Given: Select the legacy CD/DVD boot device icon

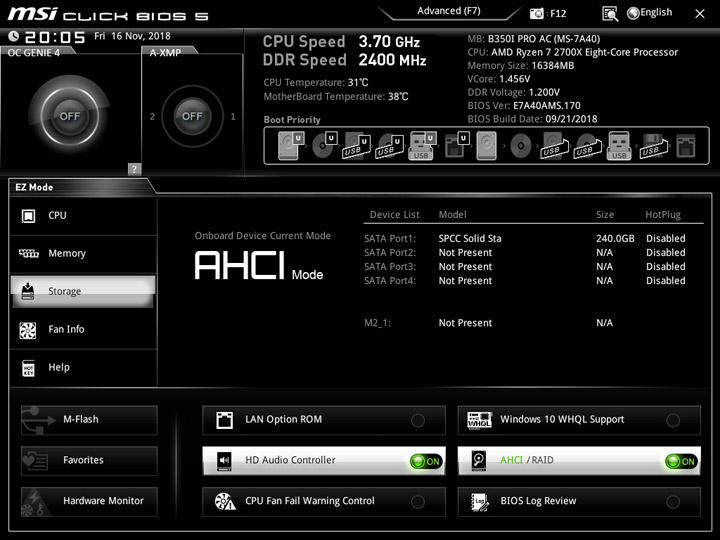Looking at the screenshot, I should click(521, 146).
